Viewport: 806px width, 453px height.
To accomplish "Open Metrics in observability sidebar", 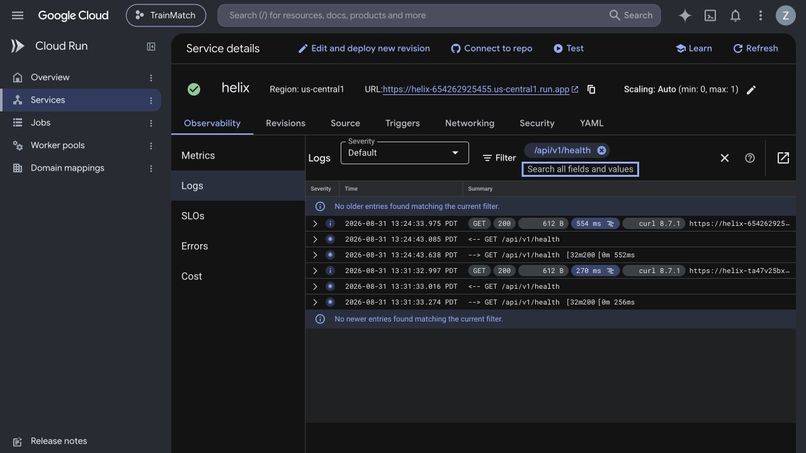I will [238, 155].
